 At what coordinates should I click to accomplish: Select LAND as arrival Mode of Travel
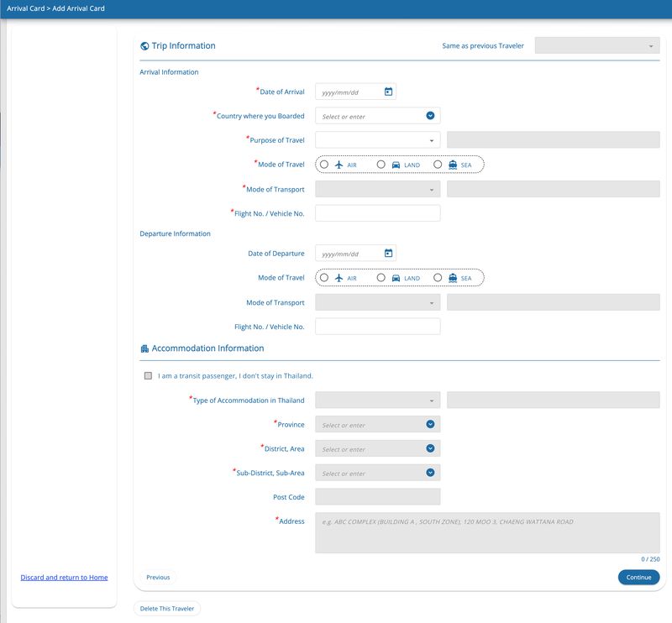coord(381,165)
